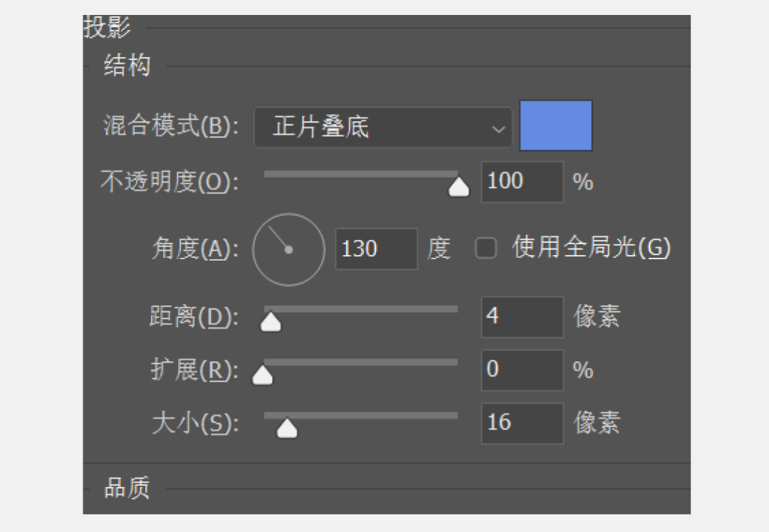769x532 pixels.
Task: Click the 不透明度(O) label
Action: 169,182
